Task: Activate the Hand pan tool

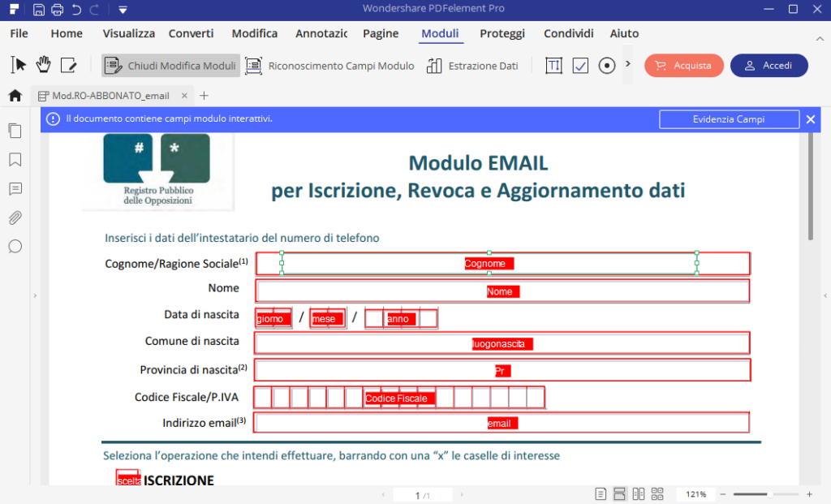Action: (44, 65)
